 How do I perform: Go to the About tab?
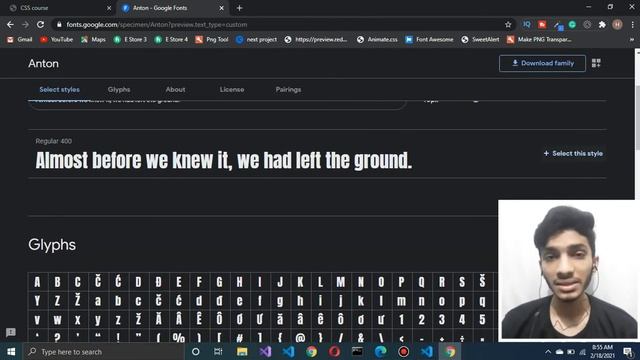pyautogui.click(x=176, y=89)
